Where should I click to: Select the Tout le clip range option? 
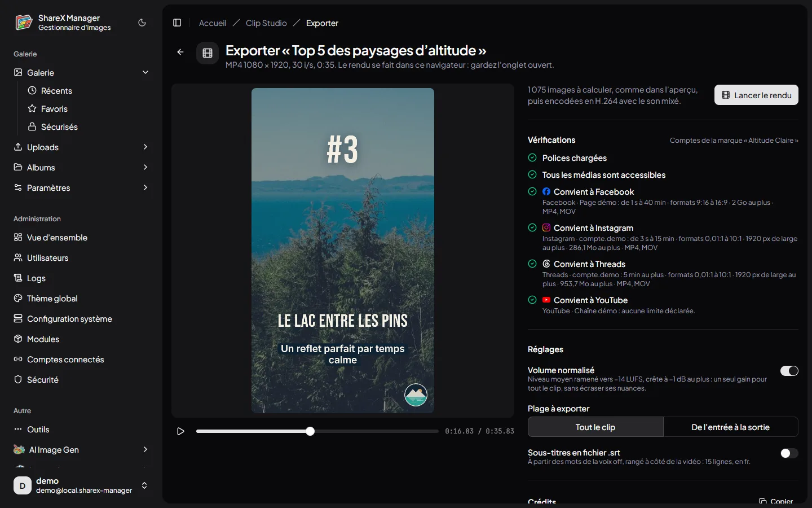click(x=595, y=427)
